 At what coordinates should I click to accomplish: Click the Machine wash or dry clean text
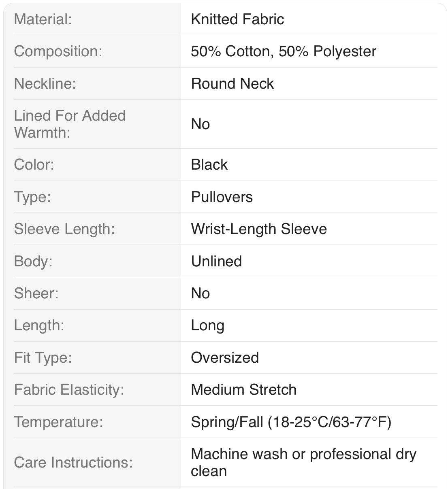click(303, 462)
